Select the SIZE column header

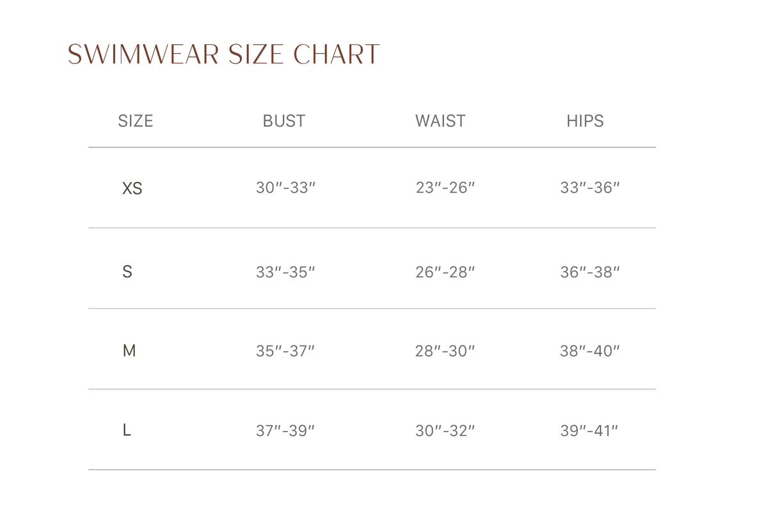coord(136,121)
